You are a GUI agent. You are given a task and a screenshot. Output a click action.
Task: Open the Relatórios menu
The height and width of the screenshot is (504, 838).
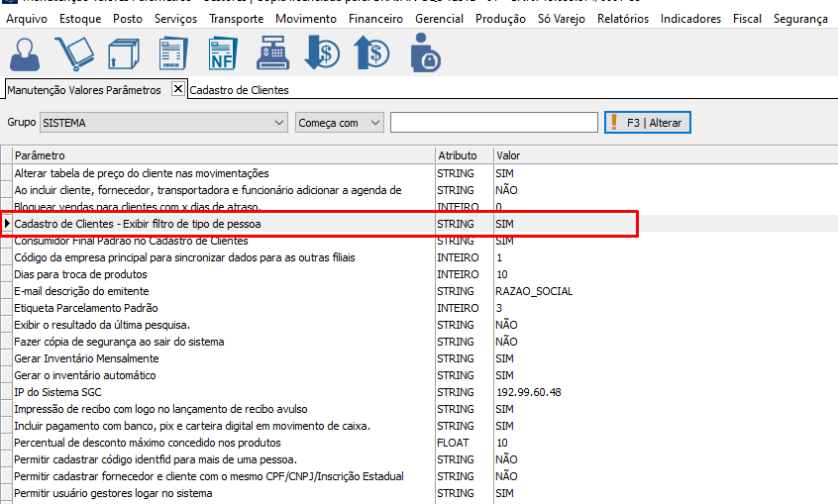(x=623, y=19)
